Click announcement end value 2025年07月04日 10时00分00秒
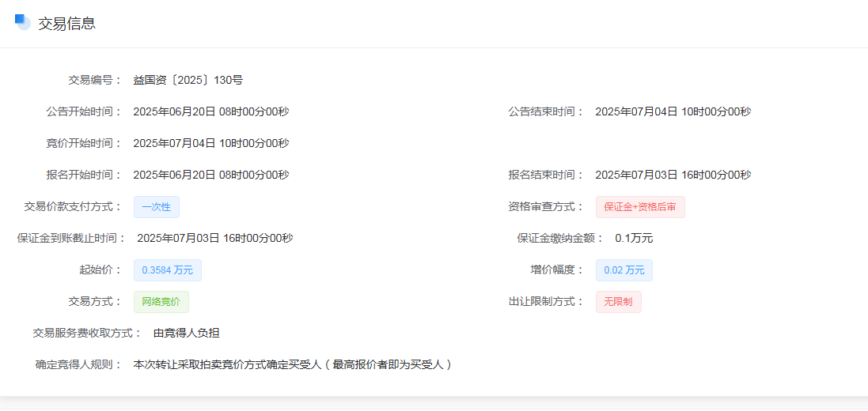This screenshot has height=411, width=868. coord(673,111)
